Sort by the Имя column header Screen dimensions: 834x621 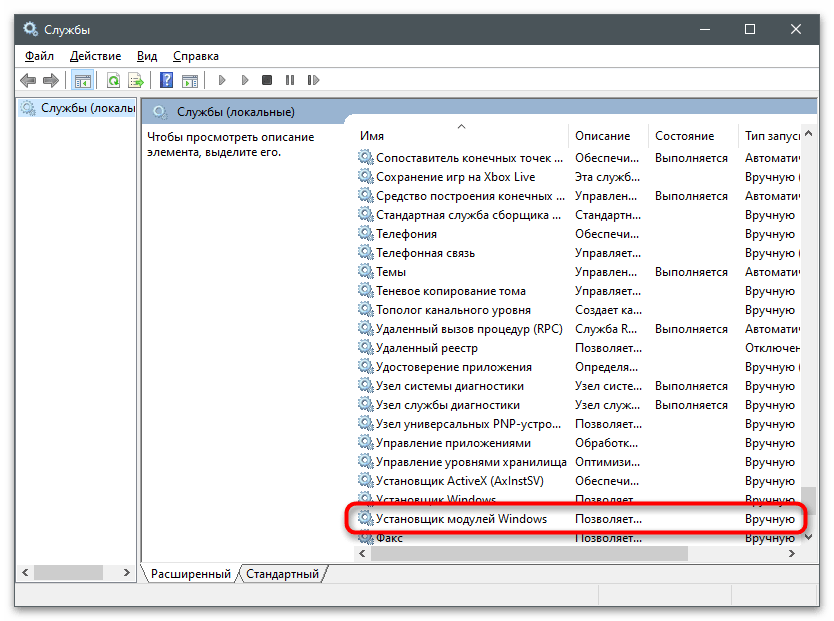(460, 135)
